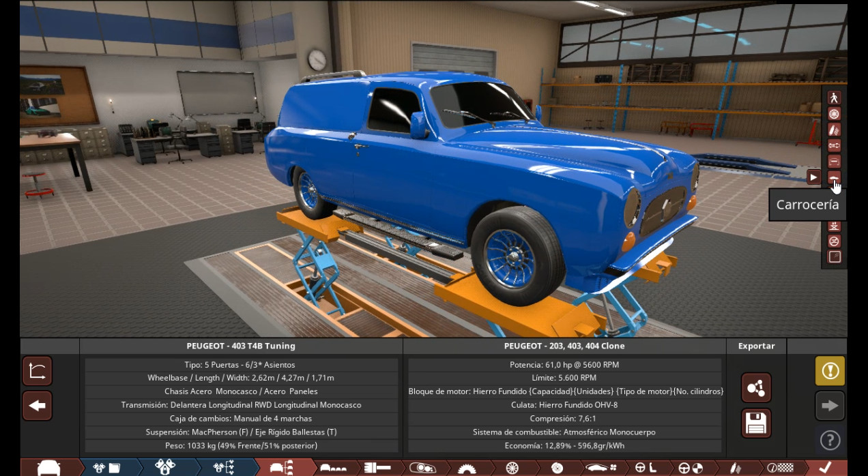Click the 'Transmisión: Delantera Longitudinal' row
Screen dimensions: 868x476
click(x=241, y=405)
